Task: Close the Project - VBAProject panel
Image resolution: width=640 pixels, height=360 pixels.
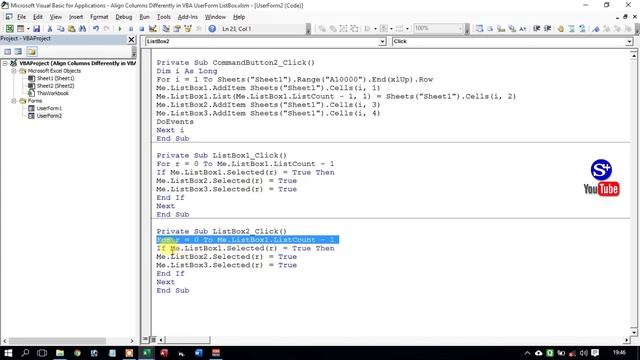Action: (131, 40)
